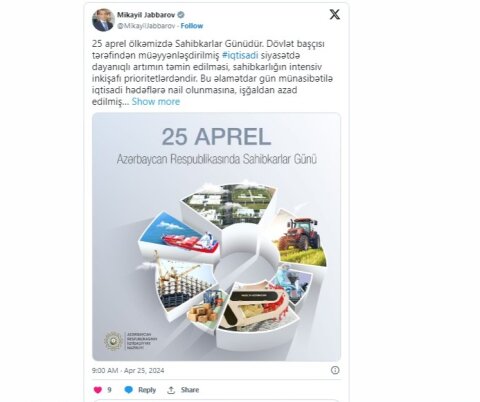Click the Share label
Image resolution: width=480 pixels, height=402 pixels.
point(190,390)
